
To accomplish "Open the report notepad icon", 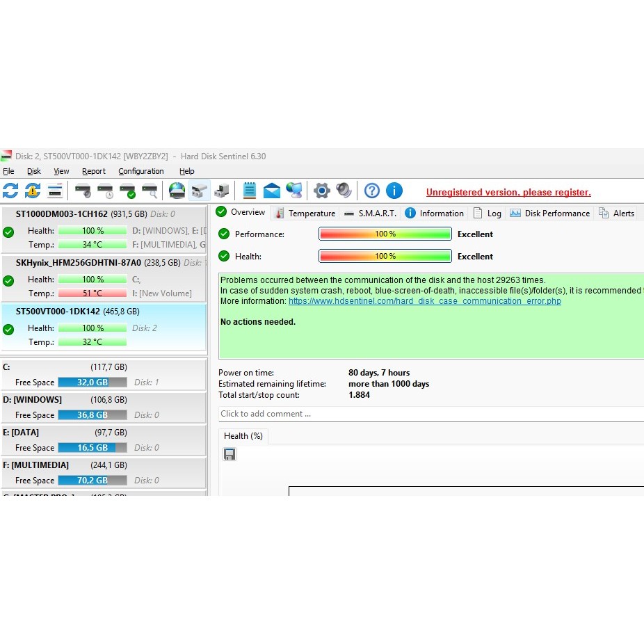I will (x=250, y=191).
